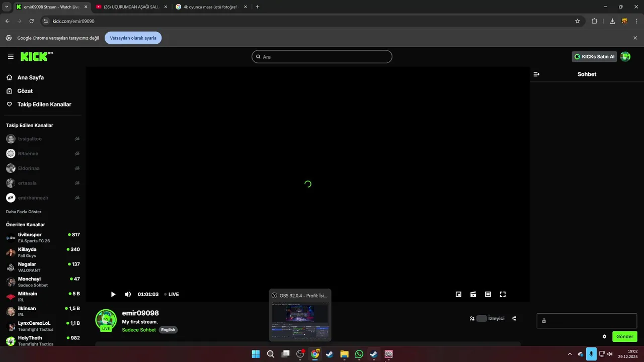Enter fullscreen video mode
Screen dimensions: 644x362
503,294
